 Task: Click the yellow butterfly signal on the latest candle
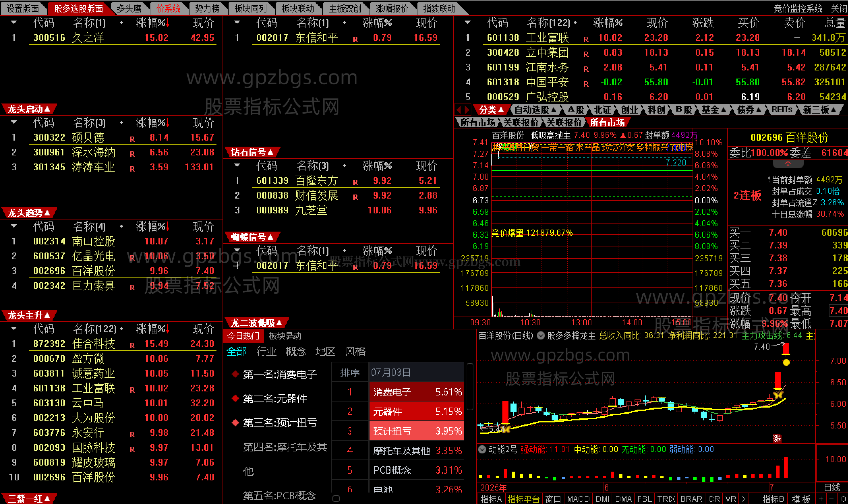[x=778, y=395]
